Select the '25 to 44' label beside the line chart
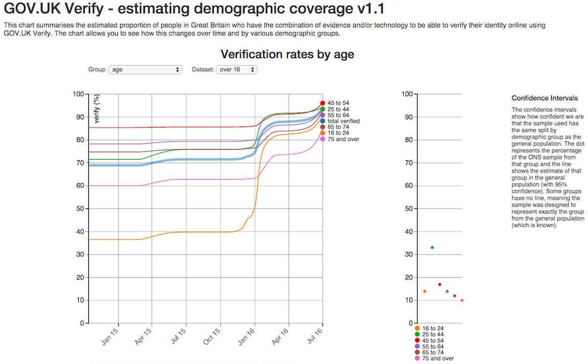The image size is (588, 364). pyautogui.click(x=338, y=109)
